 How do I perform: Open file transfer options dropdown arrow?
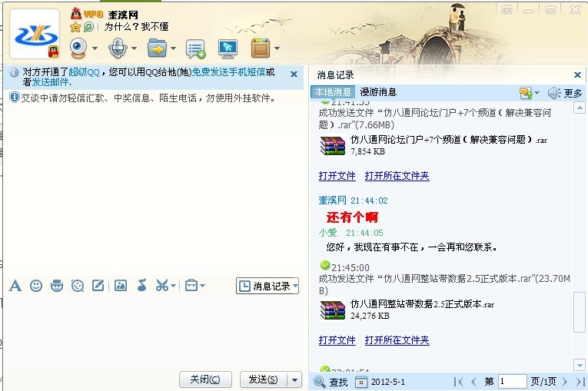coord(173,48)
